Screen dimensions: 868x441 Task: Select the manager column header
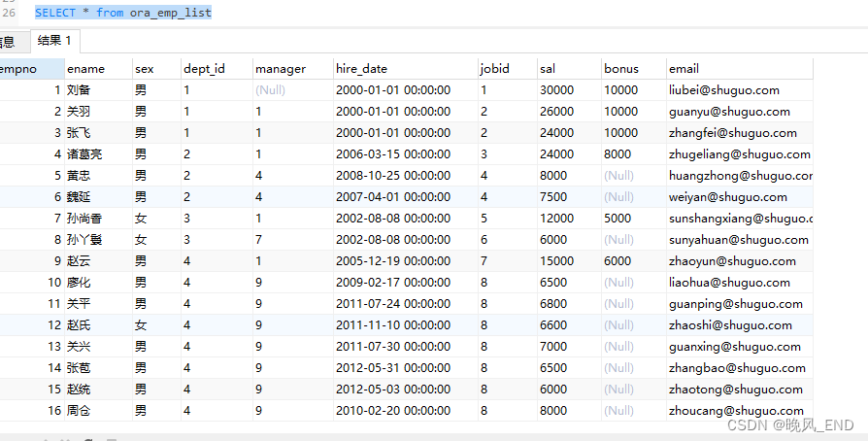click(x=293, y=69)
